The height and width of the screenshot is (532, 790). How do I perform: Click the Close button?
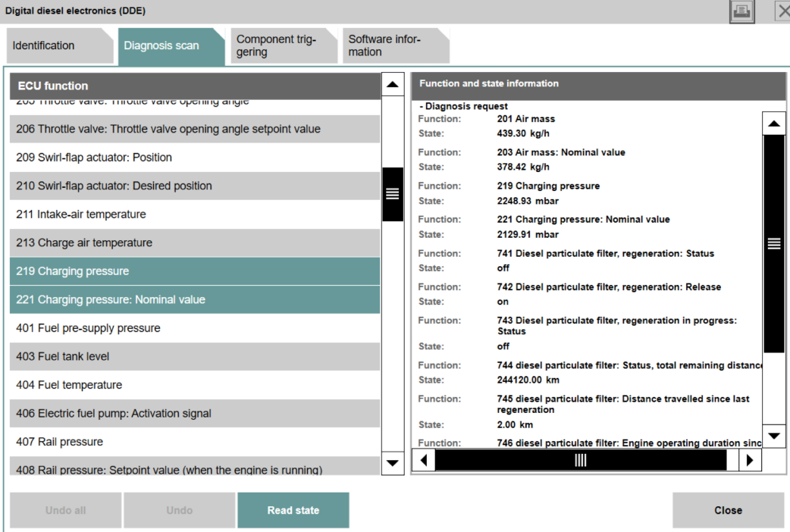click(728, 510)
